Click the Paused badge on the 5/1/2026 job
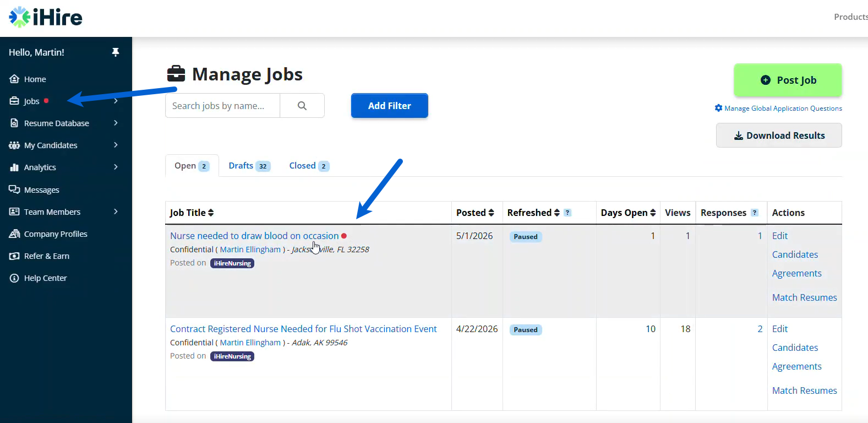Screen dimensions: 868x423 pyautogui.click(x=526, y=237)
